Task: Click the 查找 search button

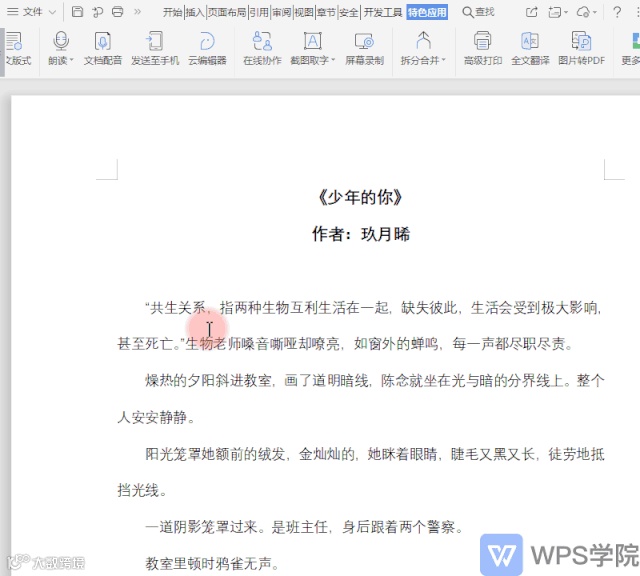Action: pos(478,12)
